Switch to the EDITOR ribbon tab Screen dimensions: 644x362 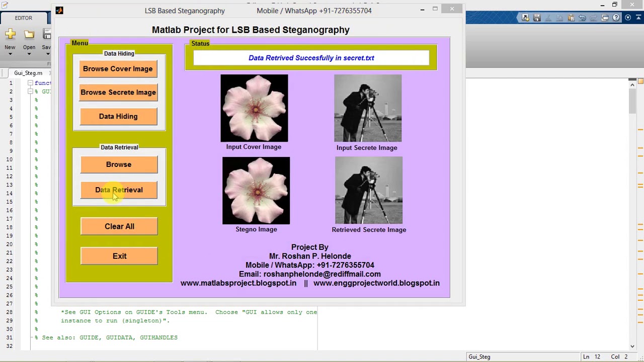pyautogui.click(x=23, y=18)
